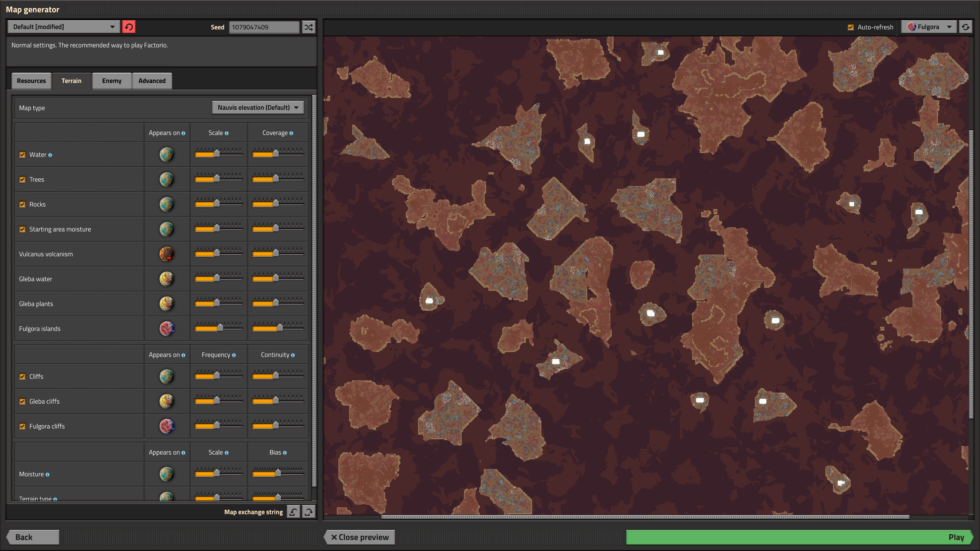The height and width of the screenshot is (551, 980).
Task: Click the planet icon in Starting area moisture row
Action: point(167,229)
